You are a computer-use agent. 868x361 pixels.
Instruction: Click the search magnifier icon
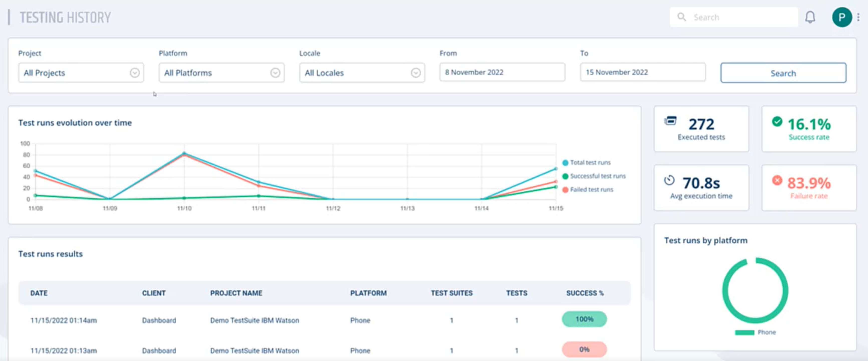pyautogui.click(x=681, y=17)
